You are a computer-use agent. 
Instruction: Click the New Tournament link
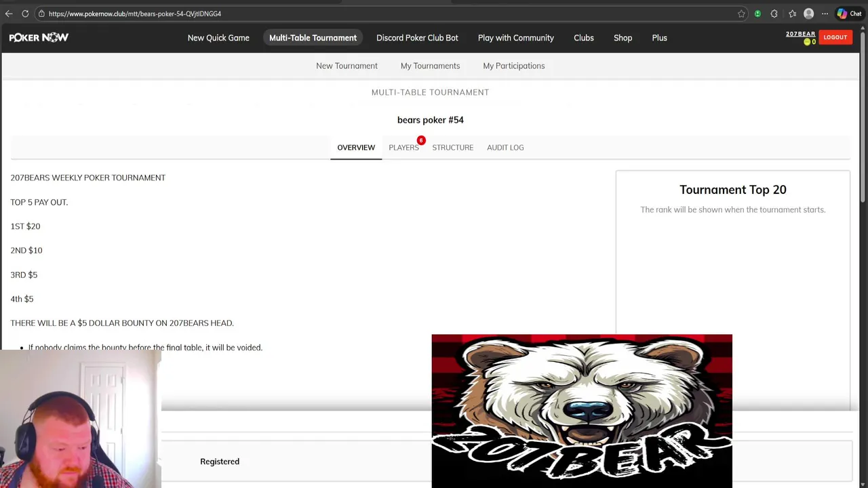pos(347,66)
